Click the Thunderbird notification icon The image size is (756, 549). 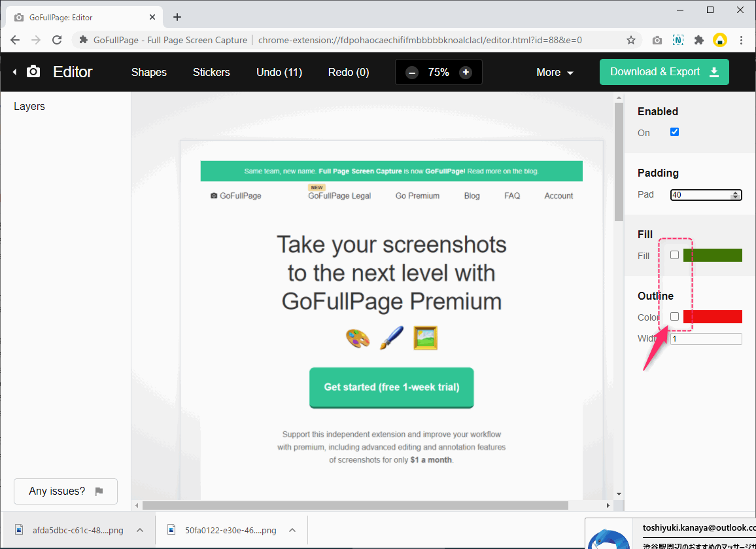pyautogui.click(x=608, y=538)
